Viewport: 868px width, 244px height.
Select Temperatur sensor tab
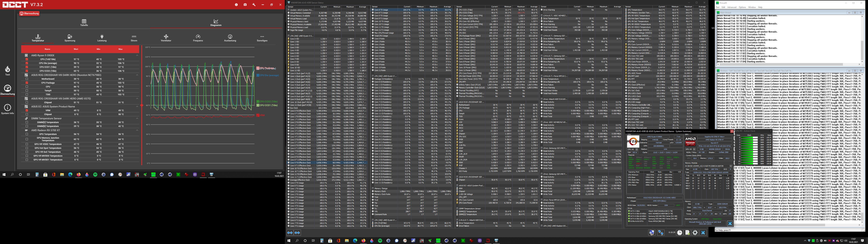[38, 38]
